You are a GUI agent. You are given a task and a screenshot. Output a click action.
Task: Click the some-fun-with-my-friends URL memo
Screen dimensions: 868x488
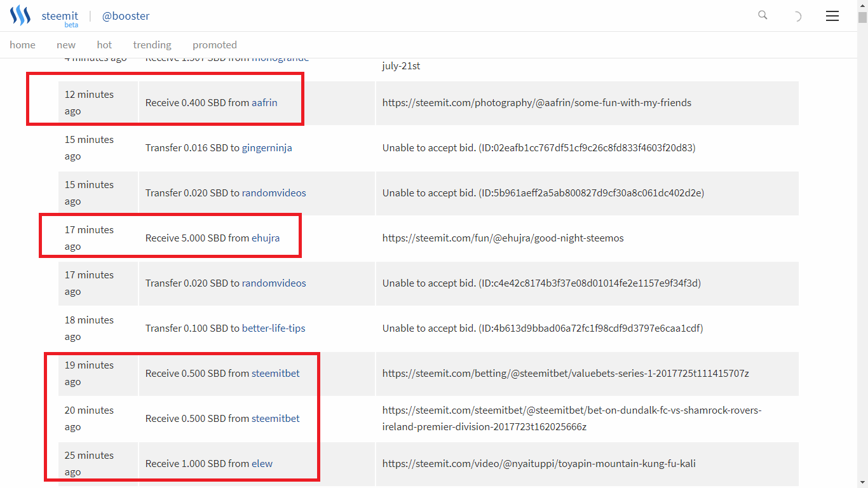pyautogui.click(x=537, y=102)
